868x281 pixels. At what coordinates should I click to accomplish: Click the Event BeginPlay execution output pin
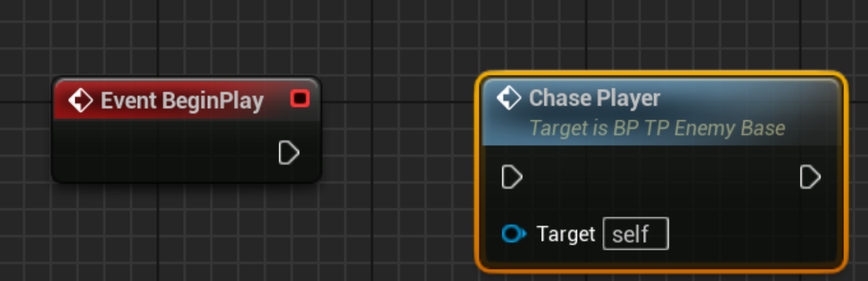(288, 153)
